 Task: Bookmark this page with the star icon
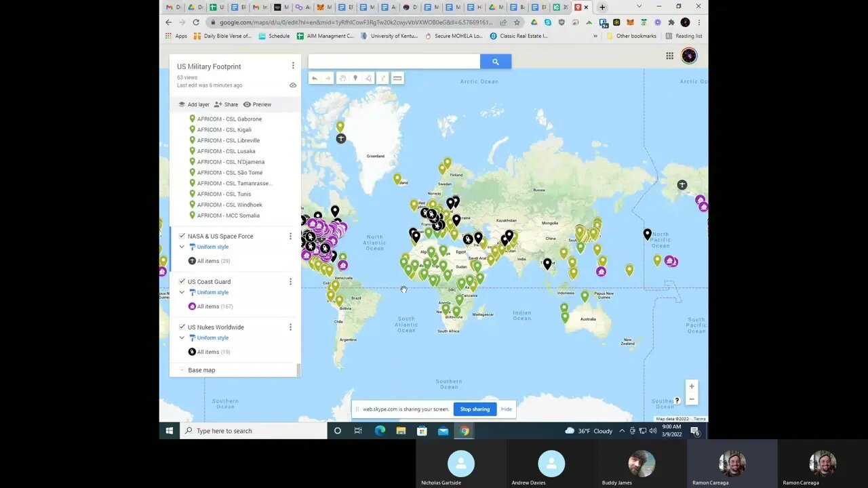click(x=517, y=22)
